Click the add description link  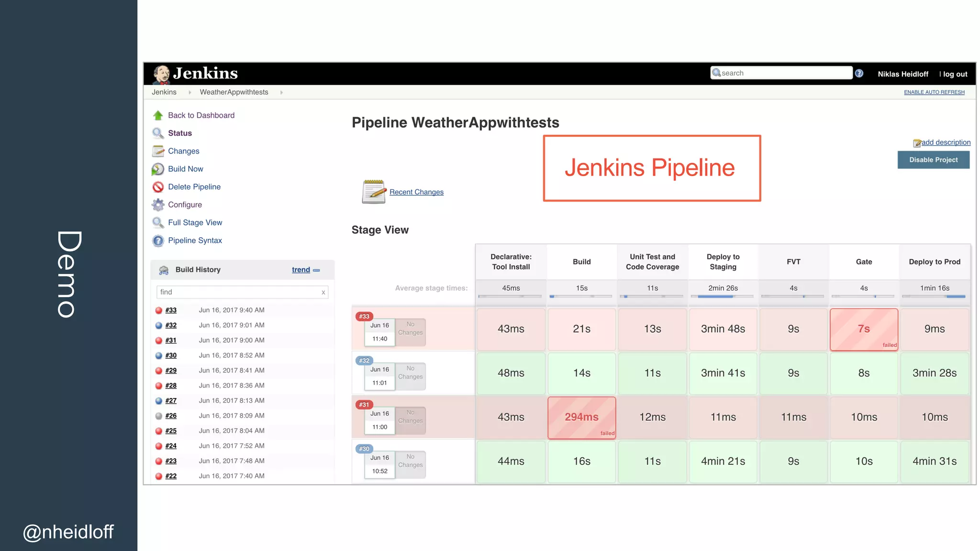(x=946, y=143)
